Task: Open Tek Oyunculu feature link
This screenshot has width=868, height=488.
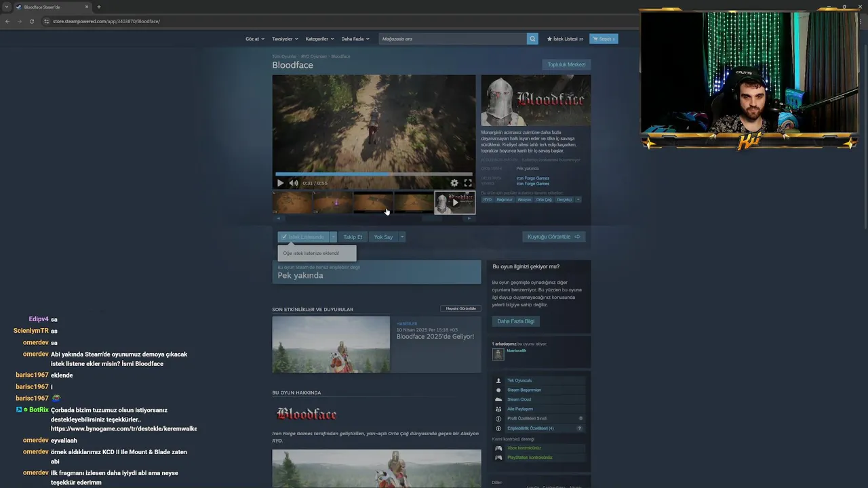Action: [519, 380]
